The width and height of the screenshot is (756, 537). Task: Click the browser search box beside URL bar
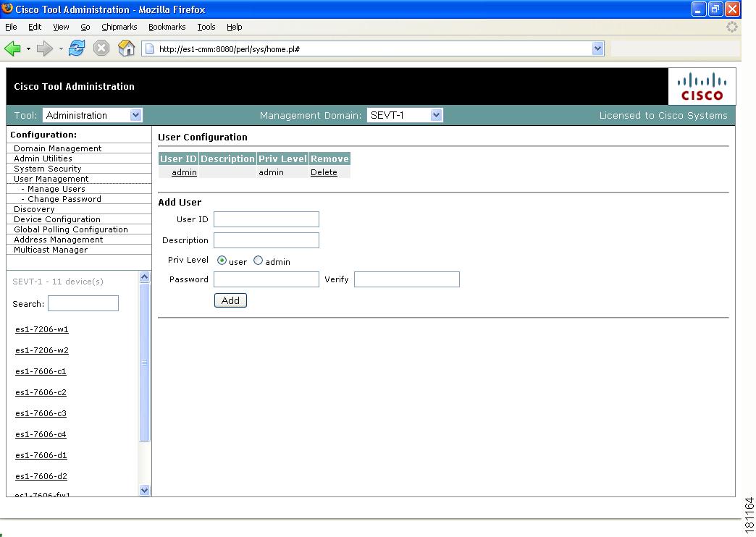pos(675,48)
